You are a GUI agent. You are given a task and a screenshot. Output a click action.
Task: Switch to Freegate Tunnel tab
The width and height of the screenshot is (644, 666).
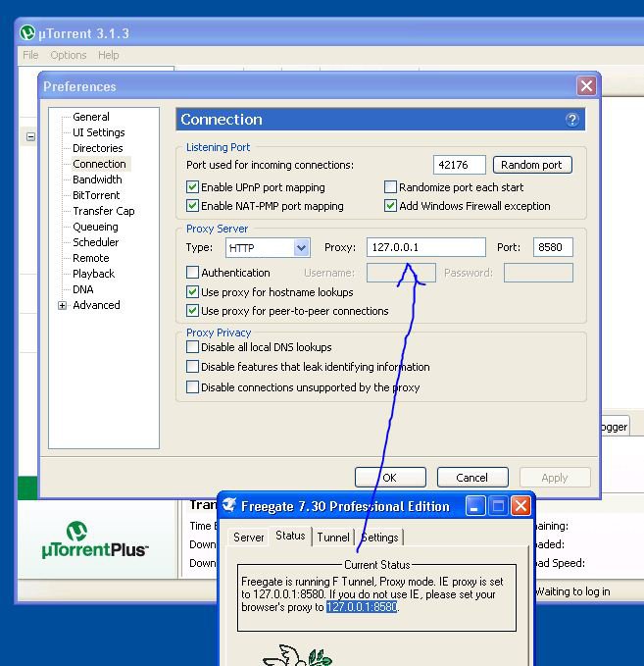point(333,538)
